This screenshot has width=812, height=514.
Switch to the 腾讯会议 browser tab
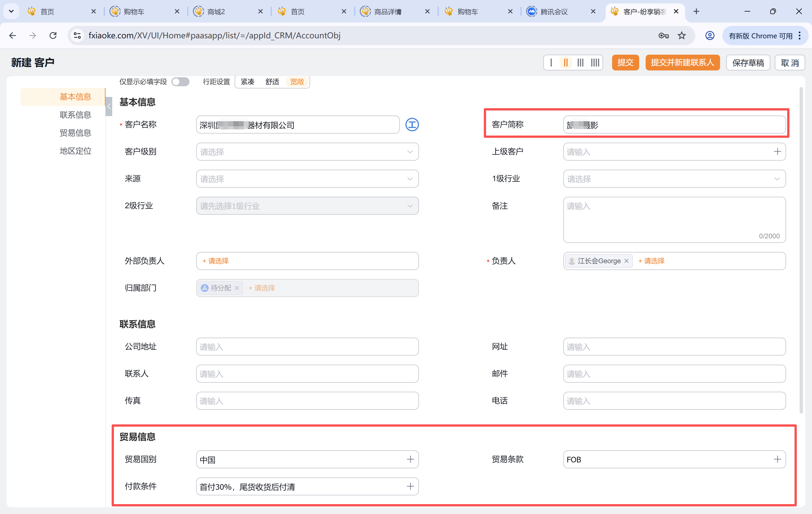(x=554, y=12)
